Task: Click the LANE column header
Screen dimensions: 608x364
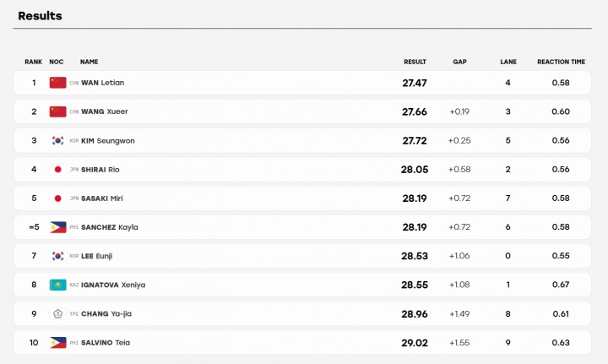Action: (508, 62)
